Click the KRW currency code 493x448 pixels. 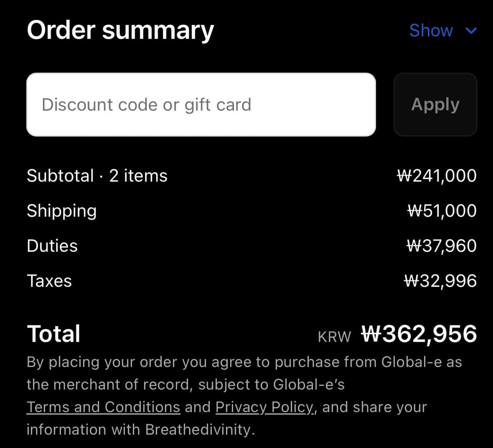pos(334,337)
